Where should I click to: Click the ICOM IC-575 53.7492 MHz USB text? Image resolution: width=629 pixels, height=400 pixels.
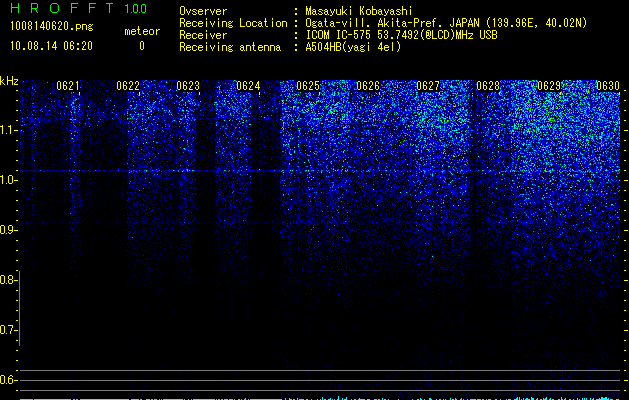402,35
